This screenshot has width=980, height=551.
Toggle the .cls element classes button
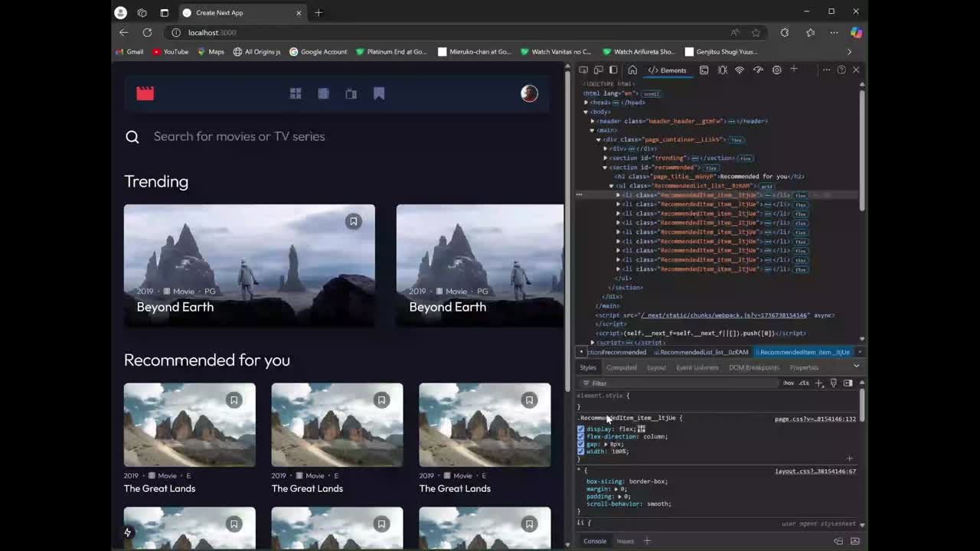[x=804, y=383]
